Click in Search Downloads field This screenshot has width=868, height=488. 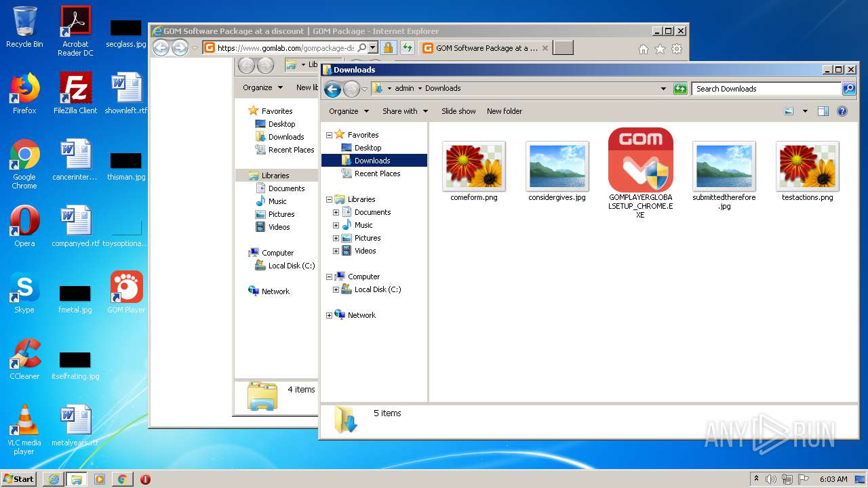766,89
